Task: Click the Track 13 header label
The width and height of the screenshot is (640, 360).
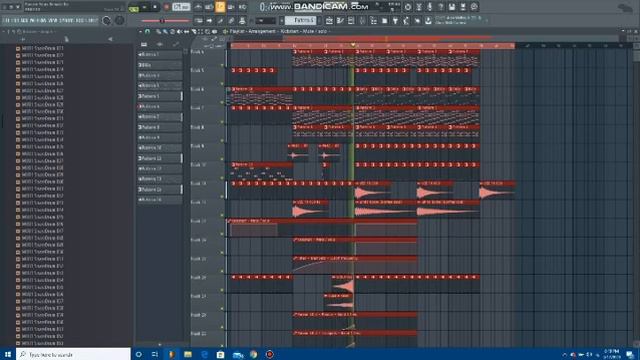Action: point(198,221)
